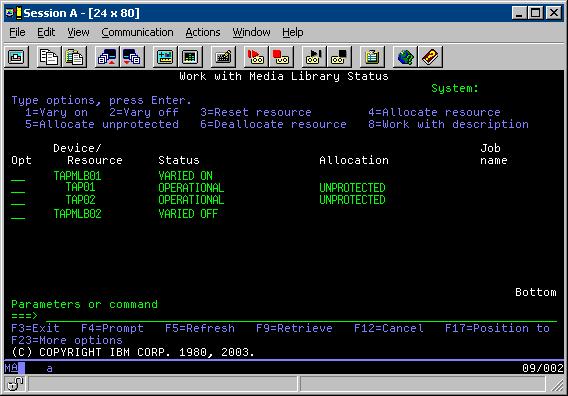Click the Opt field beside TAPMLB02
568x396 pixels.
click(18, 214)
